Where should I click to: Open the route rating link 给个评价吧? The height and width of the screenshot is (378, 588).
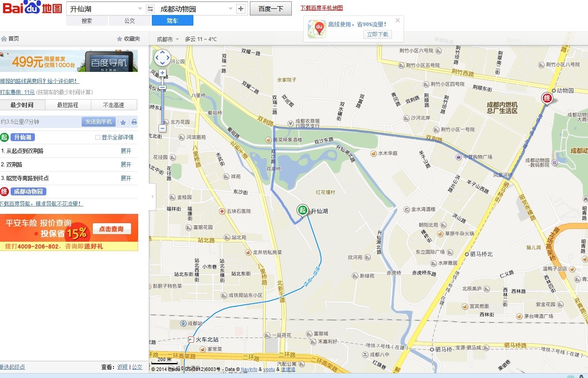(39, 81)
